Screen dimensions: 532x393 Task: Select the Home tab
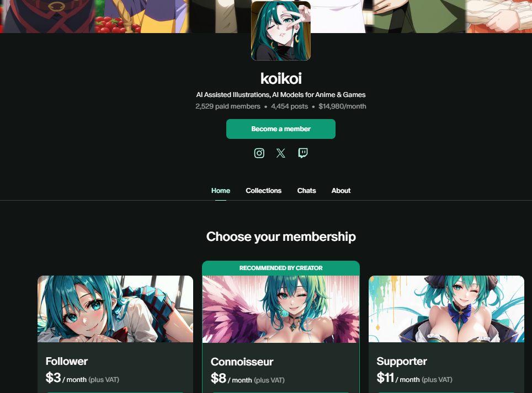[x=221, y=191]
